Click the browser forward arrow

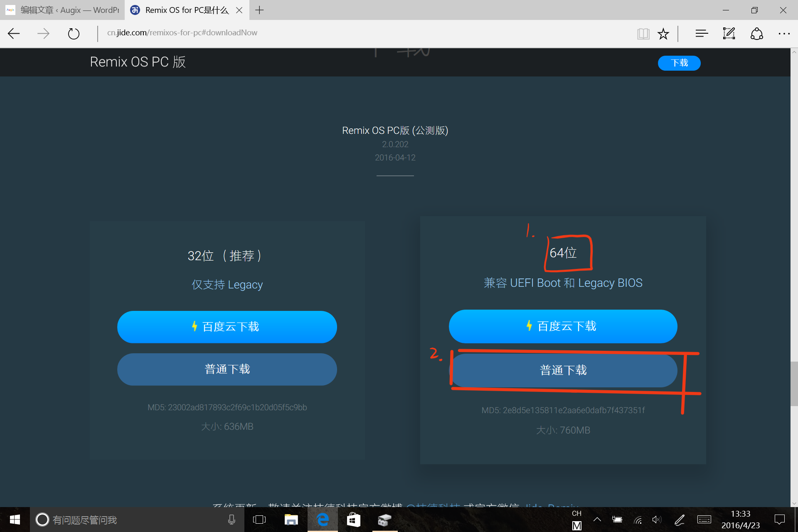(43, 33)
